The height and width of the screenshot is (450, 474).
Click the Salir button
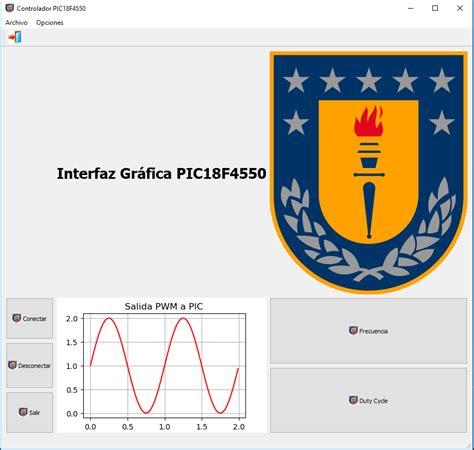tap(30, 412)
